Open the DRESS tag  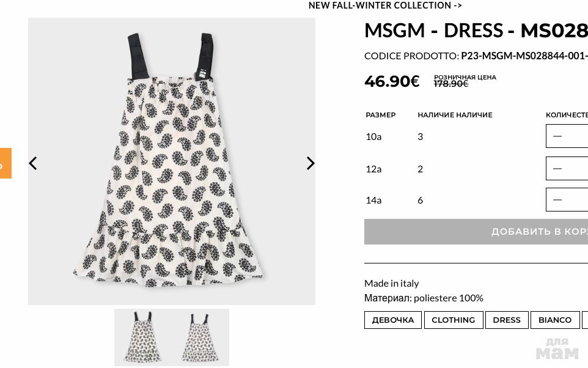[x=507, y=320]
